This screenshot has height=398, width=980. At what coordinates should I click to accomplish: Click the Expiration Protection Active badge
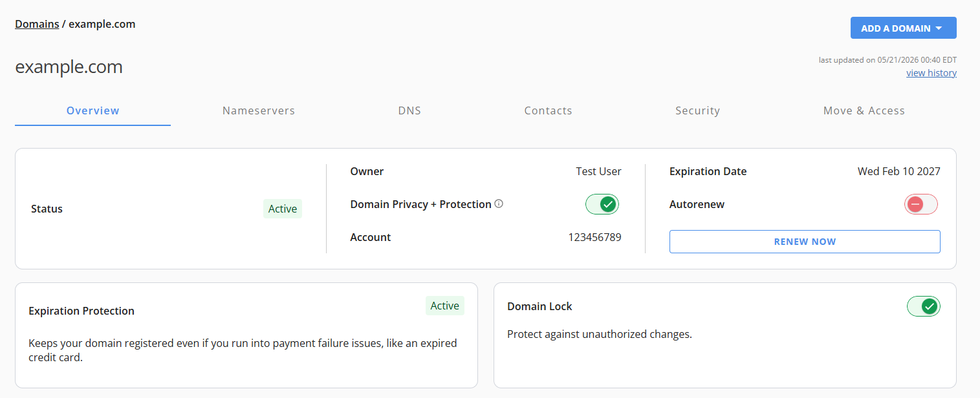(445, 306)
